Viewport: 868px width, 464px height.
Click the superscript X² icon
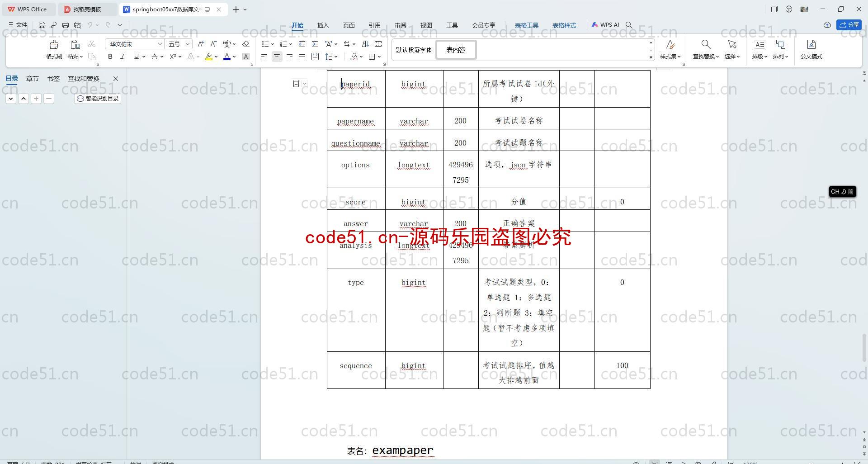(173, 57)
